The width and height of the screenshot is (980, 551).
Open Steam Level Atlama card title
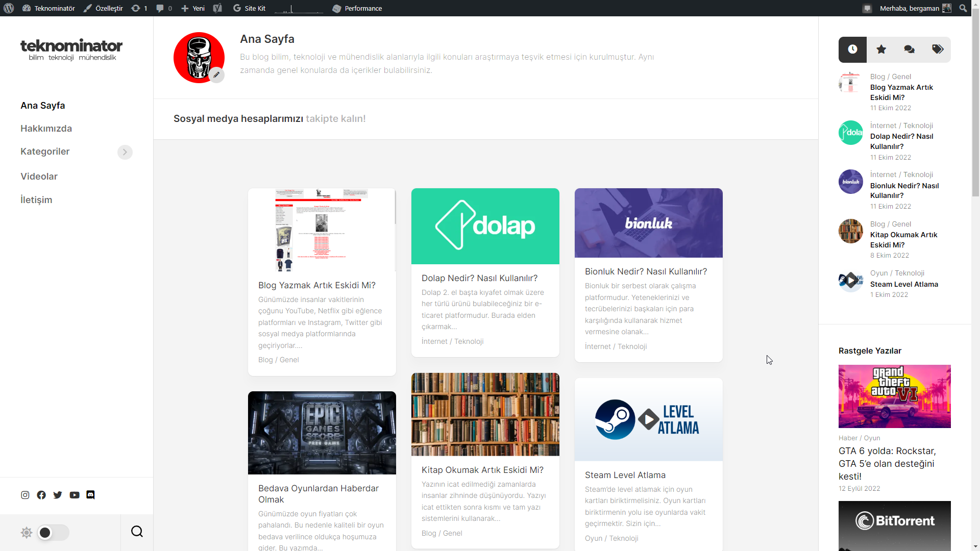coord(625,475)
